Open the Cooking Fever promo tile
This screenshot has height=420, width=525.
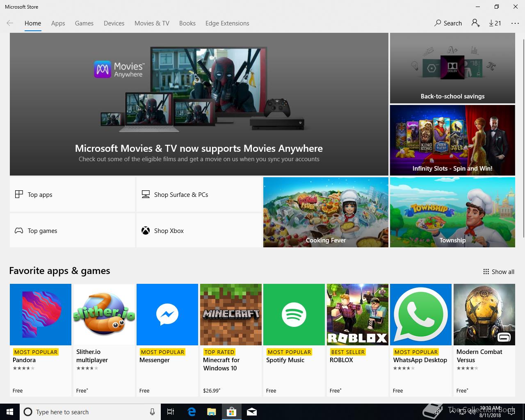click(x=326, y=212)
